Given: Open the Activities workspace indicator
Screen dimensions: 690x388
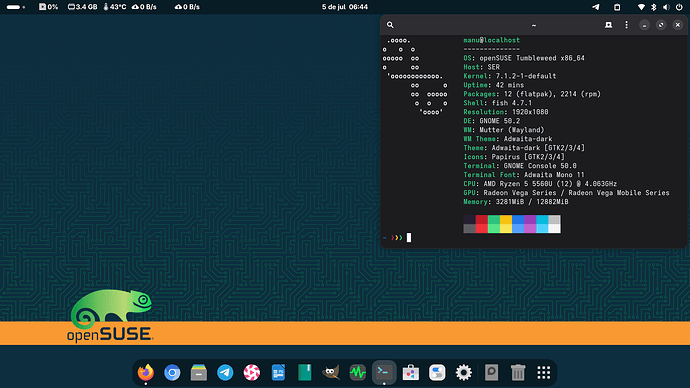Looking at the screenshot, I should click(16, 7).
